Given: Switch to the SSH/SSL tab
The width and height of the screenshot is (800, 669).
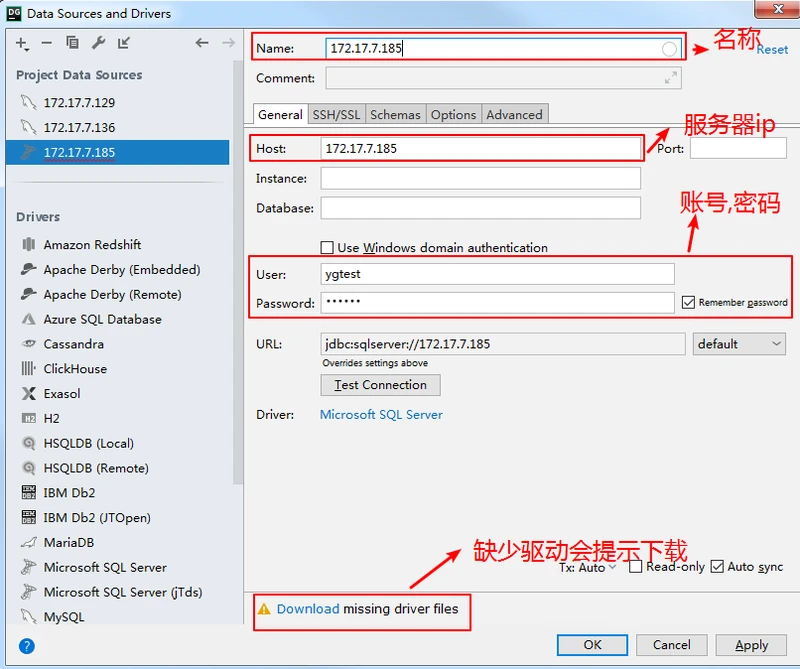Looking at the screenshot, I should (336, 114).
